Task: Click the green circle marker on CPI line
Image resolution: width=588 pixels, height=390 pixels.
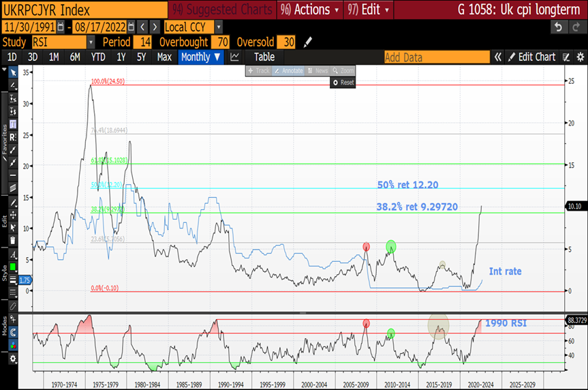Action: pos(390,247)
